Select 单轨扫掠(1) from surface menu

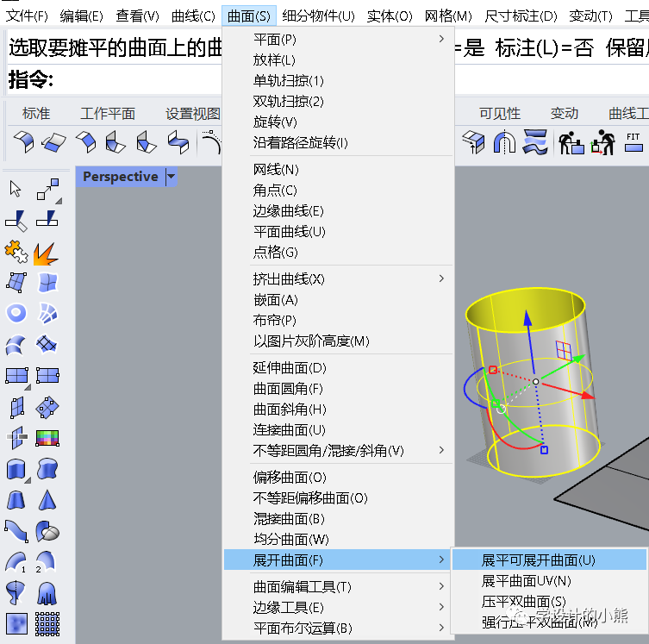click(x=338, y=80)
